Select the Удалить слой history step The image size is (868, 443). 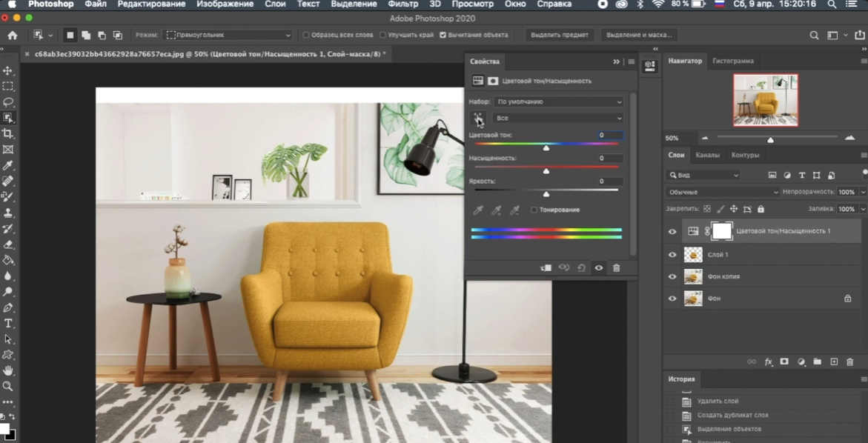point(718,401)
